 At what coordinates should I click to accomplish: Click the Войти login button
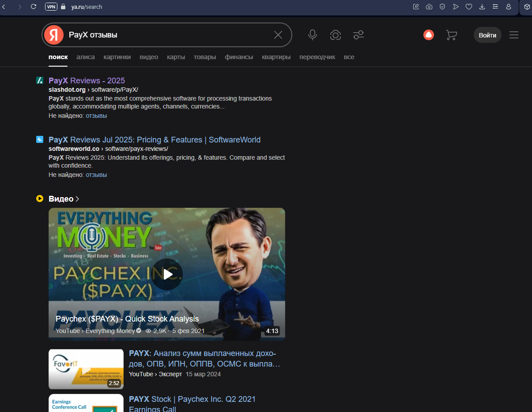pyautogui.click(x=487, y=35)
